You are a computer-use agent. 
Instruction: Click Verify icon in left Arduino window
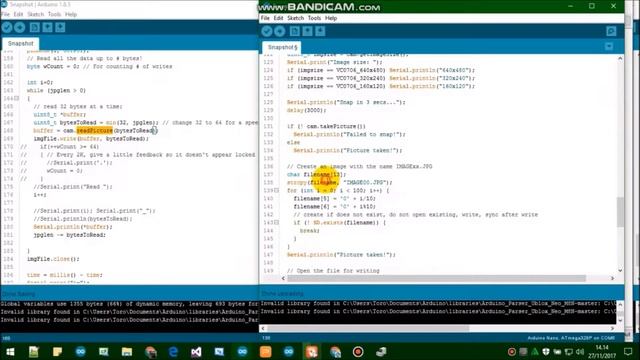point(7,27)
